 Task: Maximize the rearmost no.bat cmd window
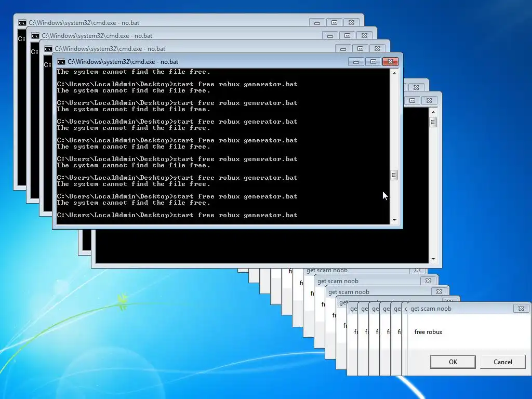click(x=334, y=23)
